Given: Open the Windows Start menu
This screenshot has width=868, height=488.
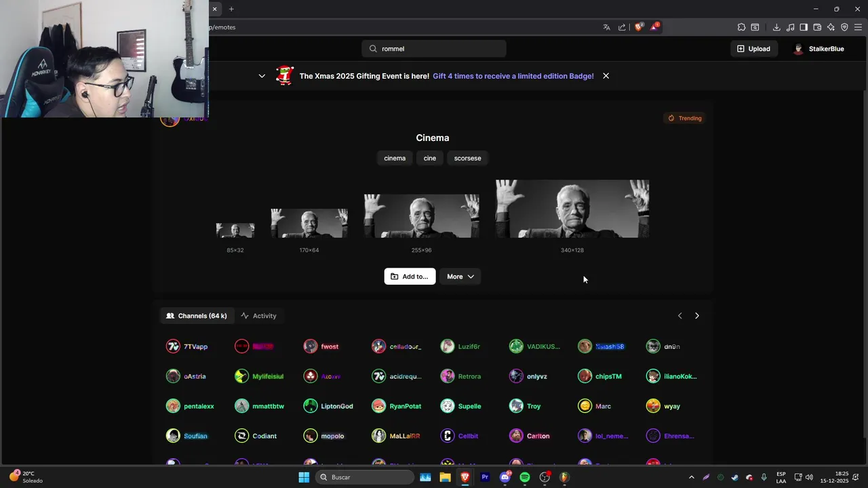Looking at the screenshot, I should pyautogui.click(x=304, y=477).
